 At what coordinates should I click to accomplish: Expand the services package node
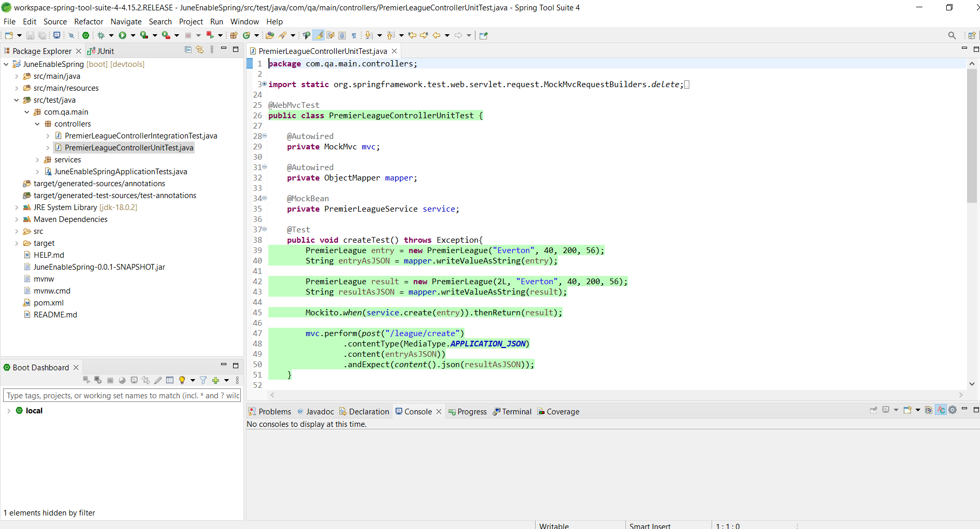[37, 159]
